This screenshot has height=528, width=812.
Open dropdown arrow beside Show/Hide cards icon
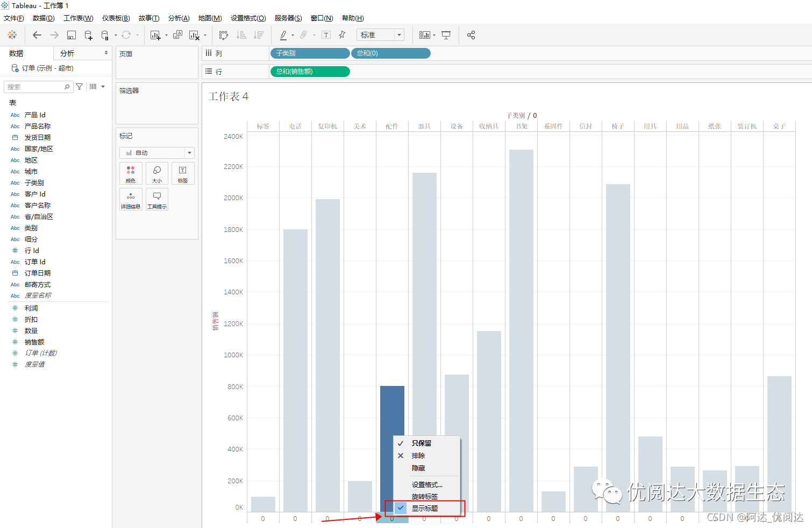pos(434,36)
